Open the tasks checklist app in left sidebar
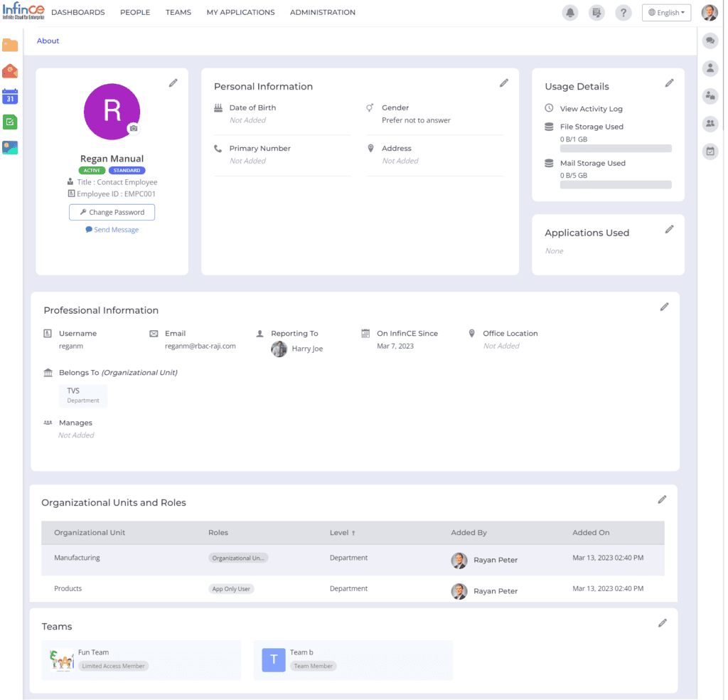Viewport: 728px width, 700px height. (x=10, y=122)
